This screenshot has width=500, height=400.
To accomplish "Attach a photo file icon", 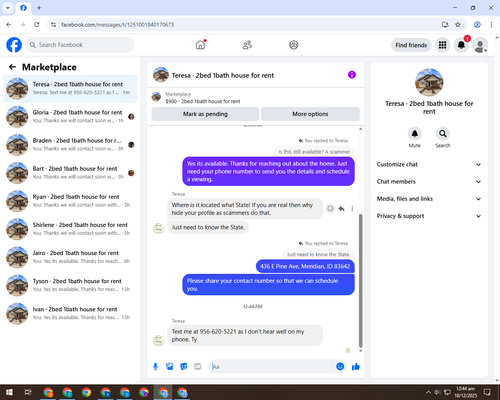I will tap(170, 367).
